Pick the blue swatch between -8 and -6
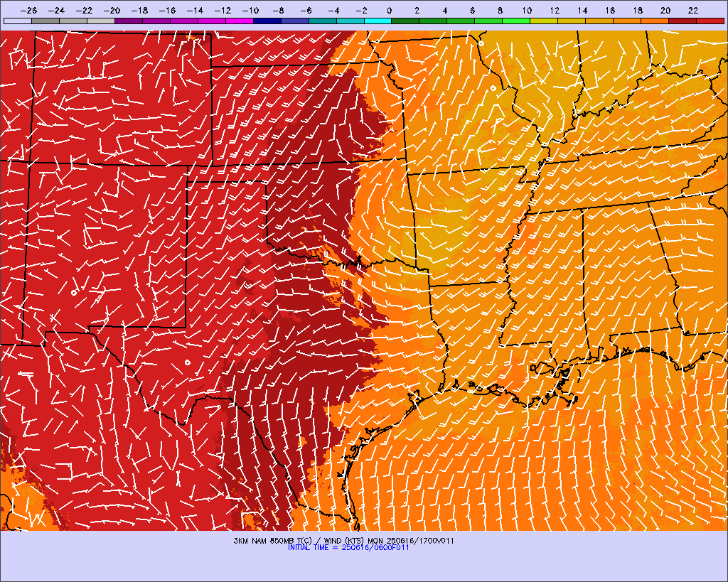 (x=295, y=21)
